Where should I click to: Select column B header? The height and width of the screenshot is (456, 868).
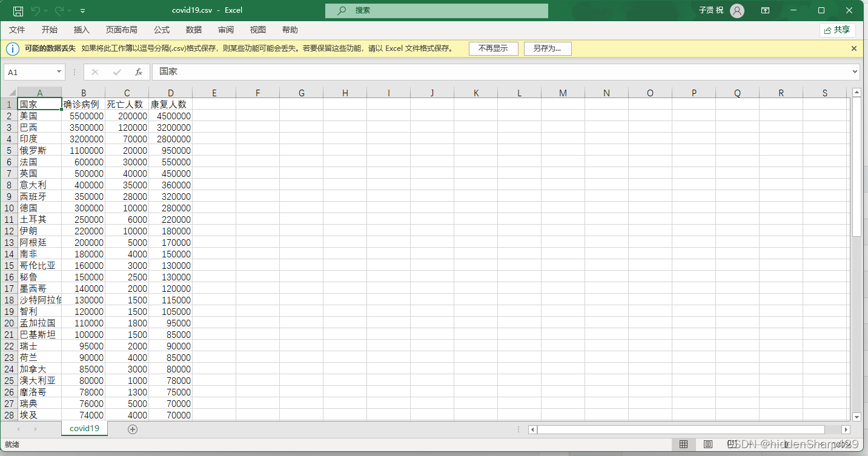[84, 93]
